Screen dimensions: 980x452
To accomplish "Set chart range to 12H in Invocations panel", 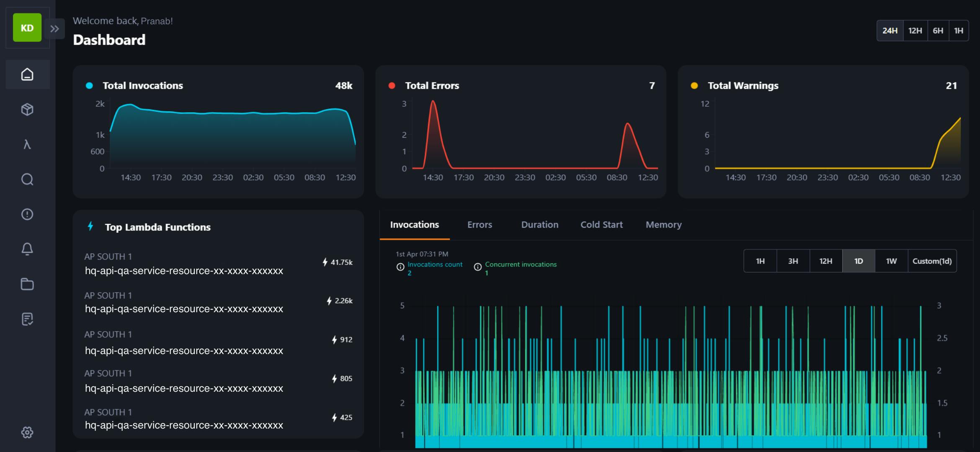I will (825, 261).
